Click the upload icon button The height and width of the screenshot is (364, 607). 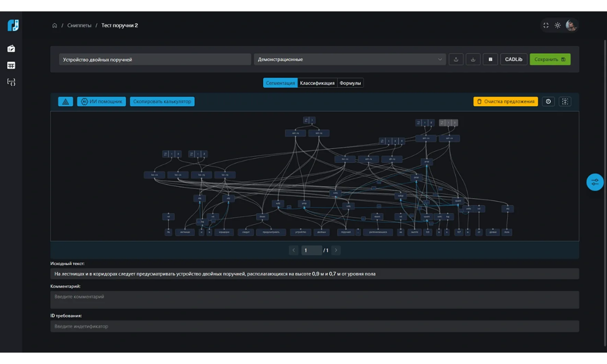[456, 59]
